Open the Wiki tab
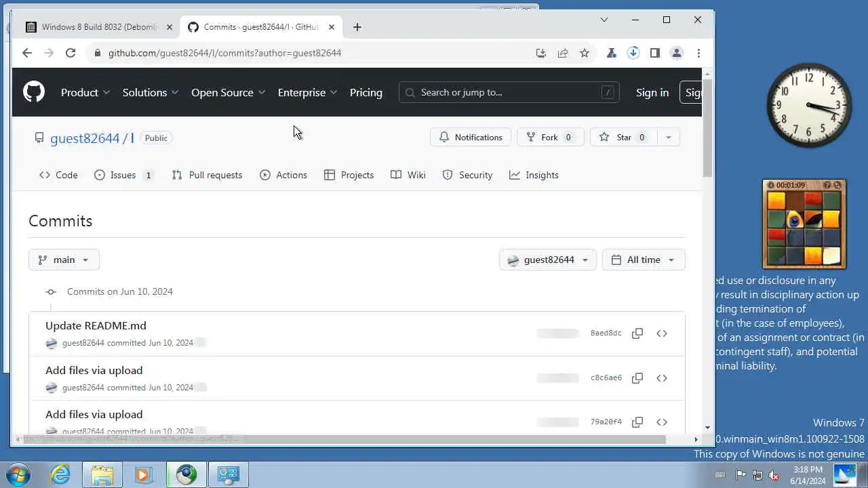The height and width of the screenshot is (488, 868). click(408, 175)
